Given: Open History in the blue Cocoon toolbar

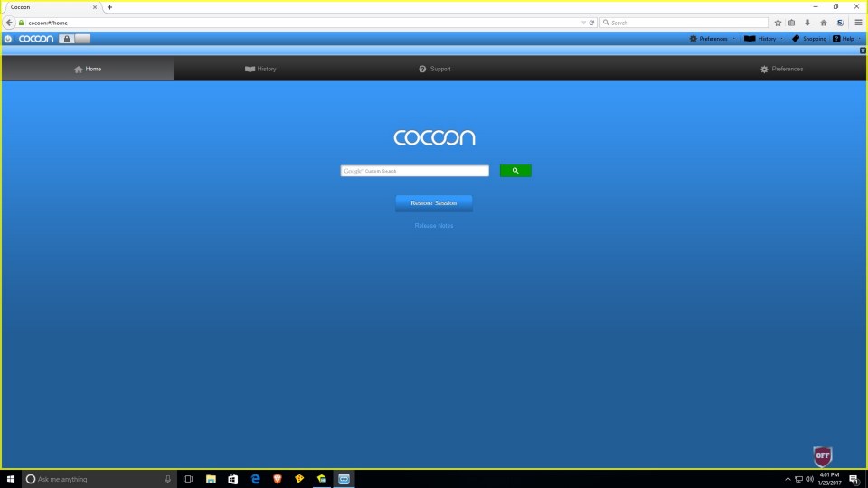Looking at the screenshot, I should [x=760, y=39].
